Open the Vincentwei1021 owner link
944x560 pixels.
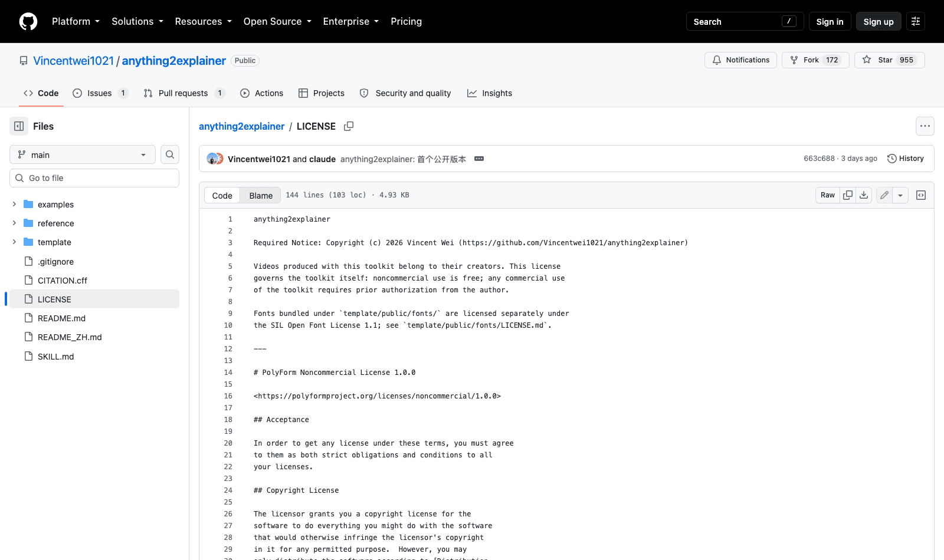(73, 61)
